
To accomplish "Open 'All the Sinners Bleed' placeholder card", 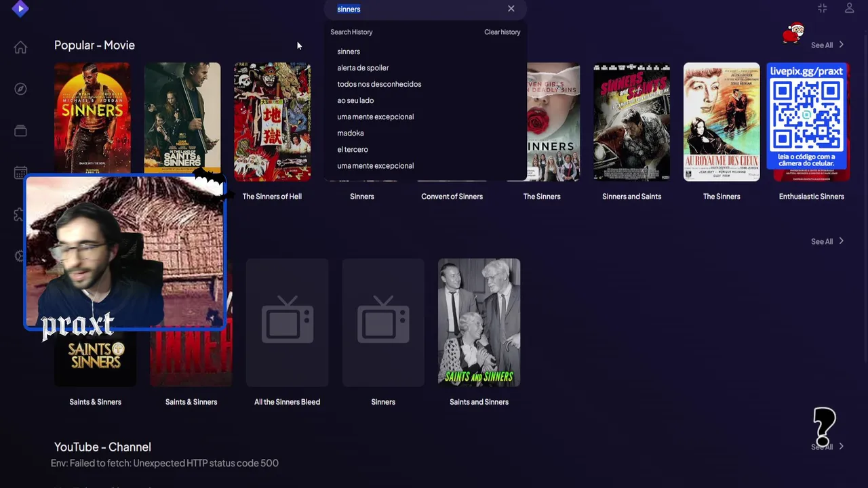I will point(287,322).
